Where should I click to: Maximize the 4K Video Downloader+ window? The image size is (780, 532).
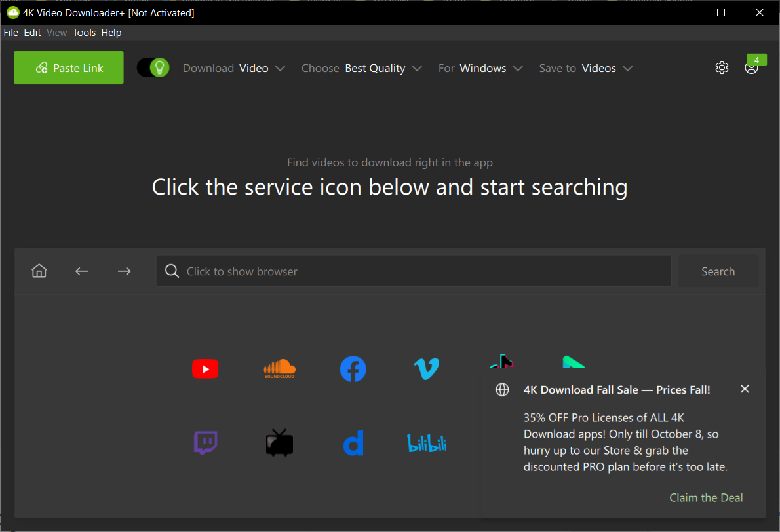coord(721,12)
